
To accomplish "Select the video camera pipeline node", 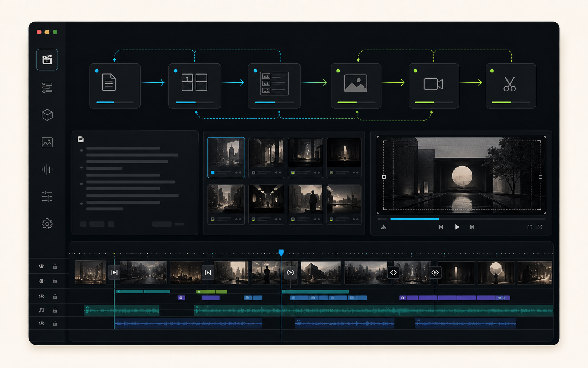I will (434, 86).
